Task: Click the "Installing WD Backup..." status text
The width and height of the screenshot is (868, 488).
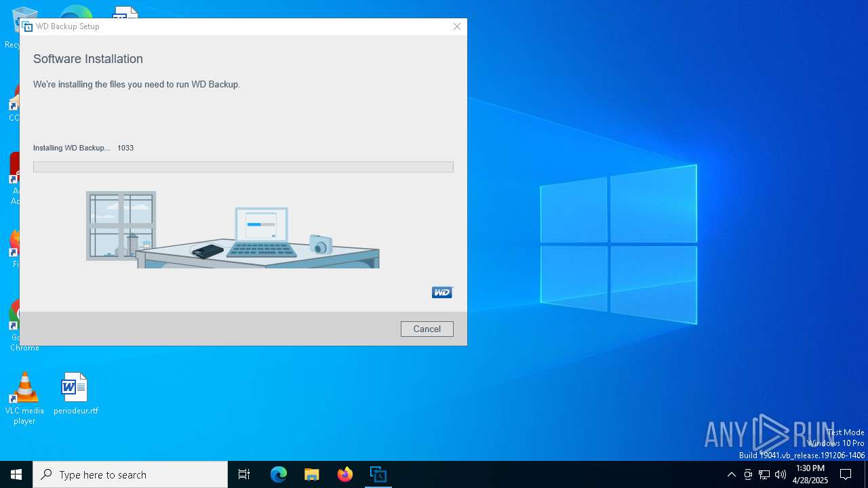Action: point(71,148)
